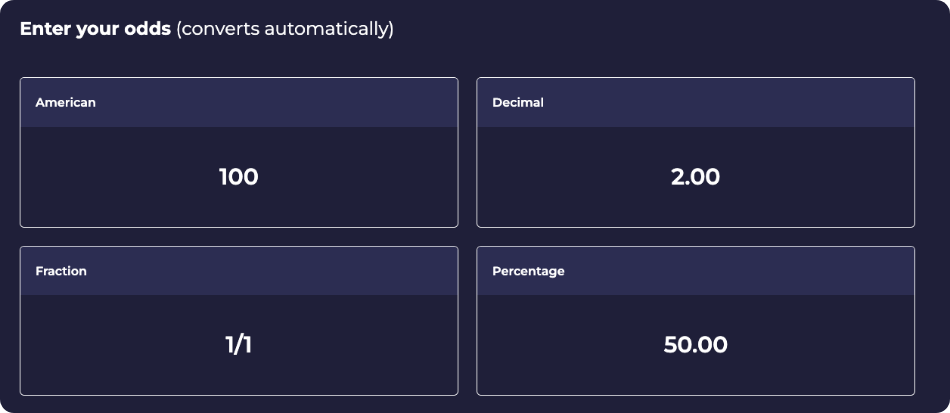
Task: Place cursor in the 50.00 percentage value
Action: coord(695,345)
